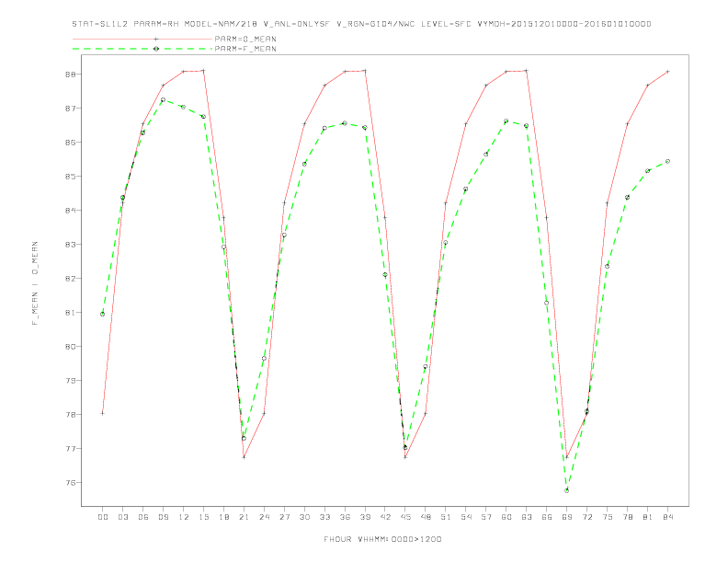Click the x-axis tick label 30
Image resolution: width=728 pixels, height=563 pixels.
pyautogui.click(x=304, y=517)
